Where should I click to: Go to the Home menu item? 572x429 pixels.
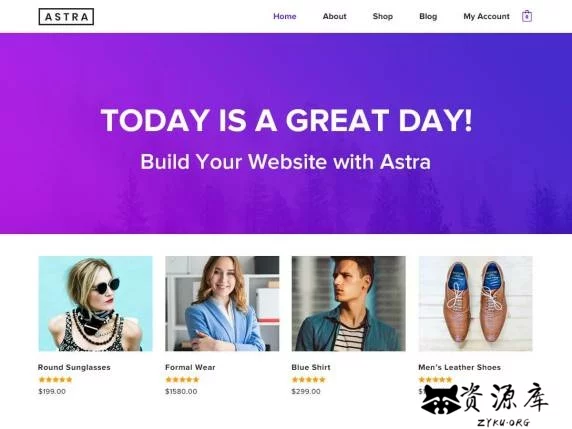(x=285, y=16)
